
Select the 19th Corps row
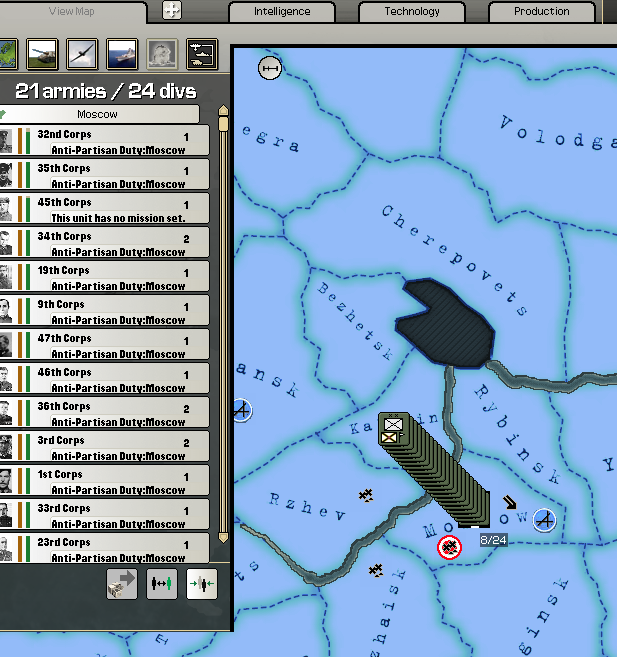[x=104, y=277]
